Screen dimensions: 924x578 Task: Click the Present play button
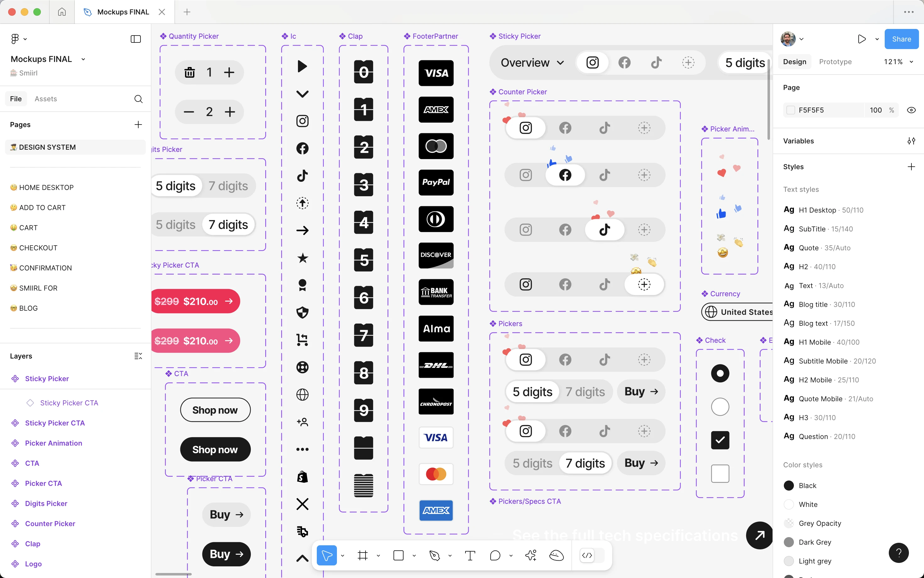coord(862,39)
